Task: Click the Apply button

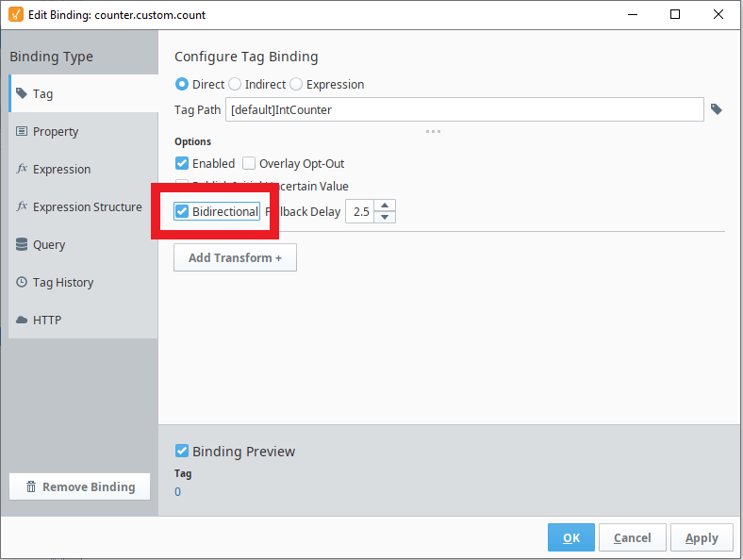Action: coord(702,537)
